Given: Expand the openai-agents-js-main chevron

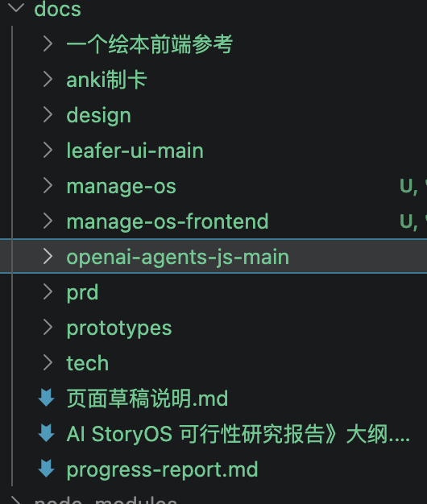Looking at the screenshot, I should (48, 257).
